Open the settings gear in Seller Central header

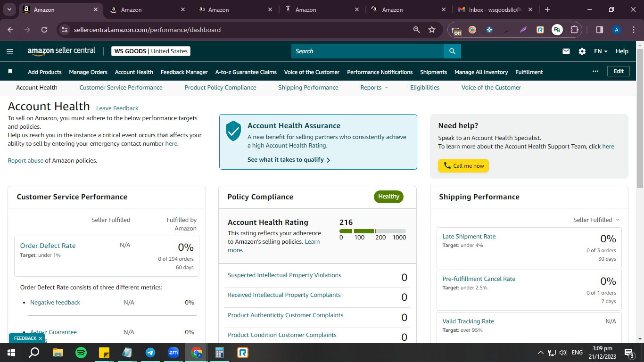tap(582, 51)
